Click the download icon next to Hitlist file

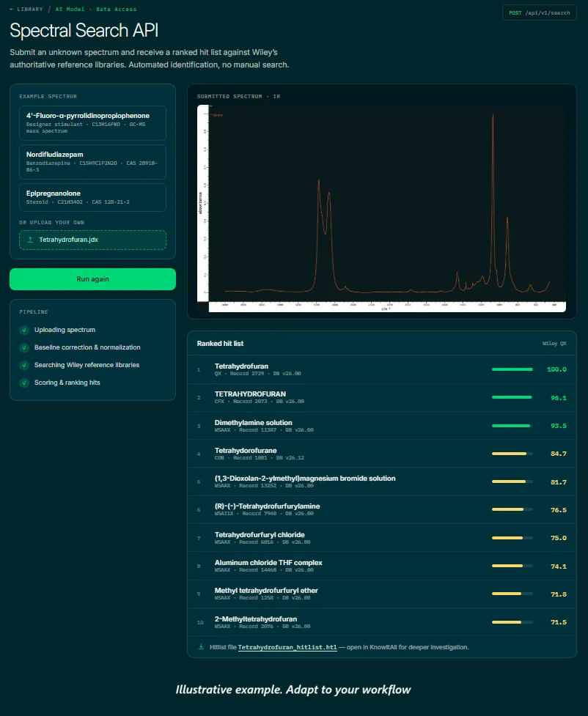[x=201, y=646]
